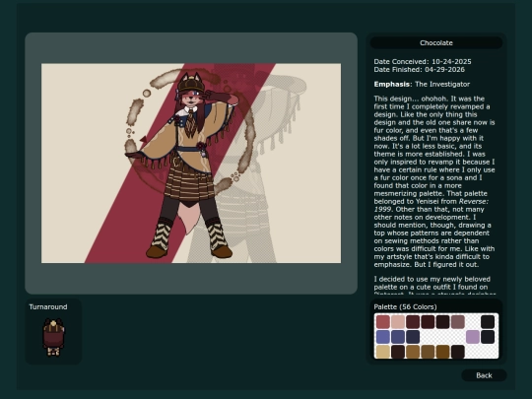The width and height of the screenshot is (532, 399).
Task: Pick the lavender purple palette swatch
Action: [472, 337]
